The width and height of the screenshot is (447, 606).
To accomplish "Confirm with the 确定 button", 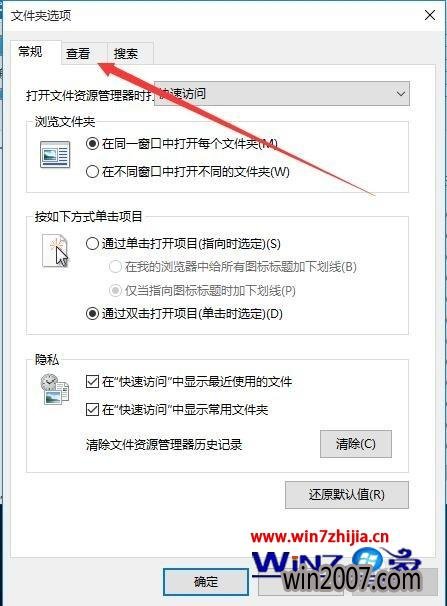I will point(206,582).
